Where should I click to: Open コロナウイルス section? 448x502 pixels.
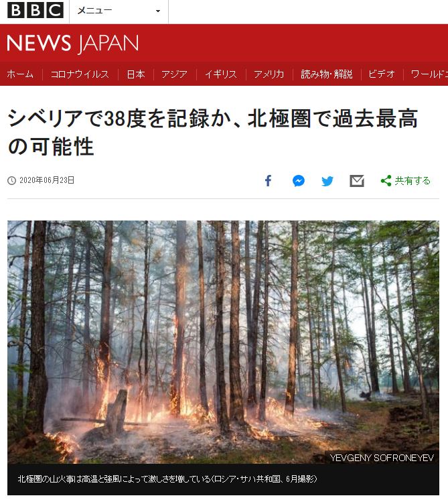pyautogui.click(x=80, y=74)
